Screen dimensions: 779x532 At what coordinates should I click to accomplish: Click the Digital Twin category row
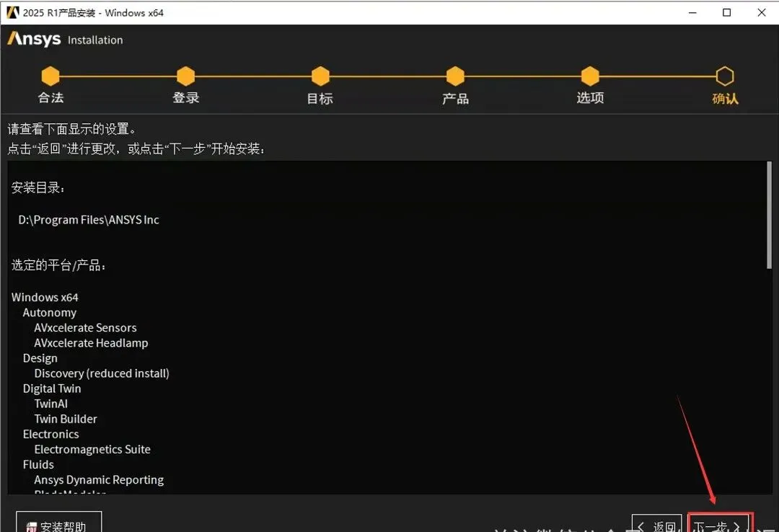coord(52,389)
